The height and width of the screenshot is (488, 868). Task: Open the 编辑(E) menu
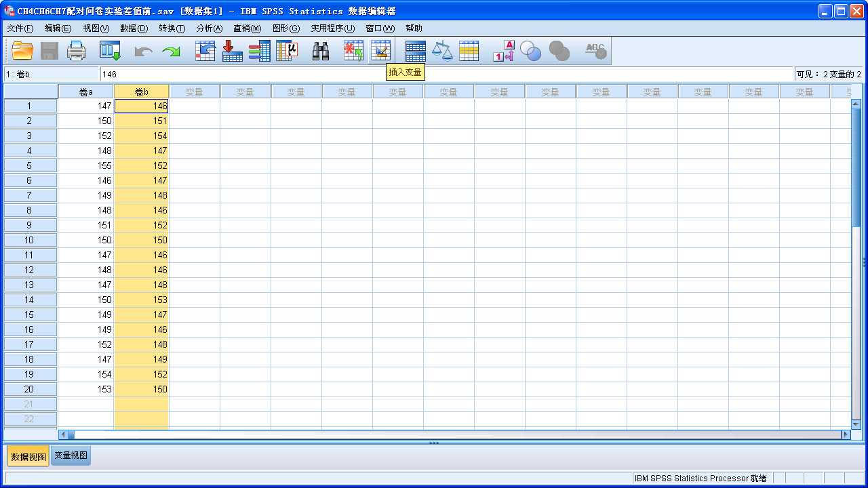click(x=58, y=28)
